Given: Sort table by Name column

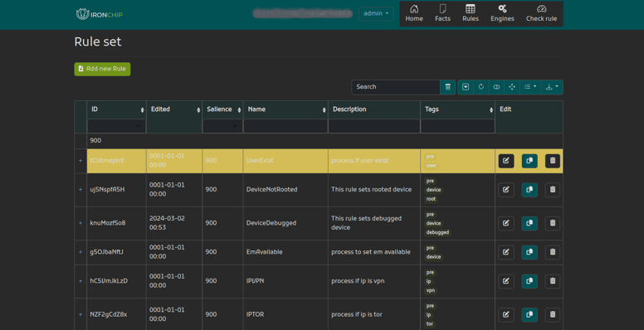Looking at the screenshot, I should [x=285, y=109].
